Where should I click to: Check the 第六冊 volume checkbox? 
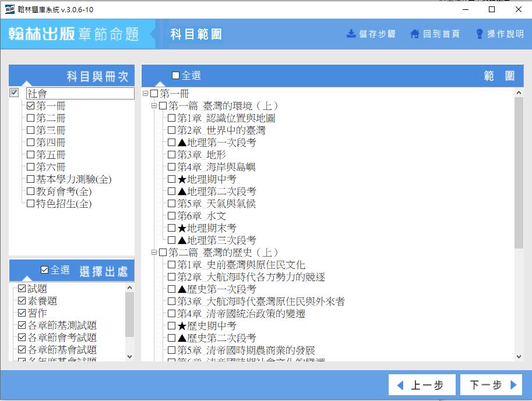[30, 167]
